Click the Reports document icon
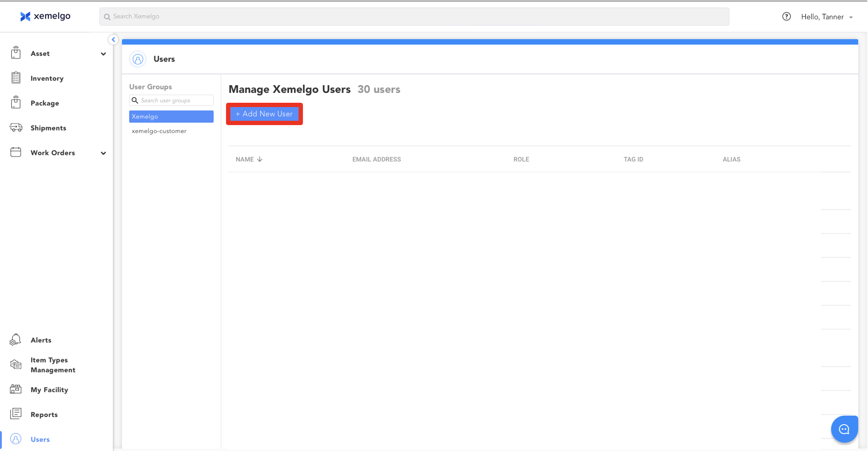 point(16,414)
